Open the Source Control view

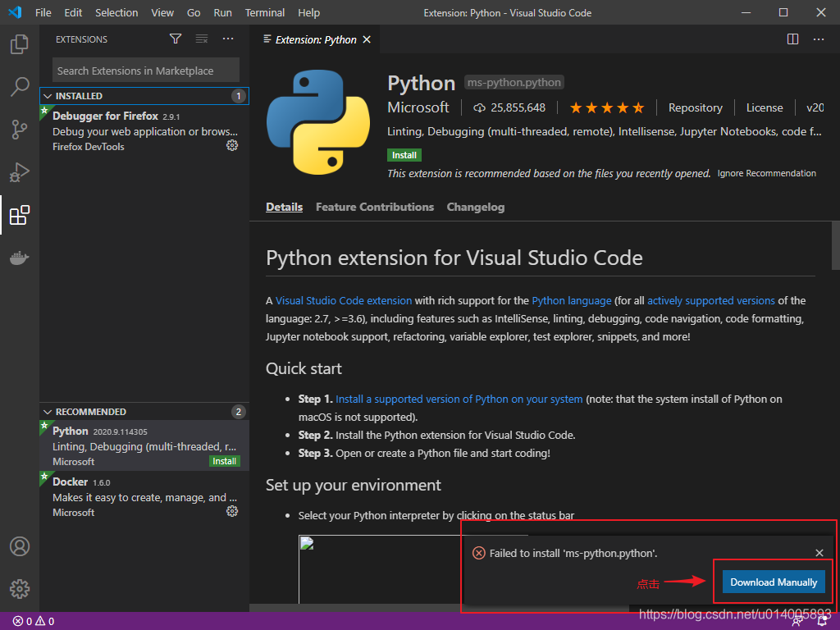pos(20,129)
